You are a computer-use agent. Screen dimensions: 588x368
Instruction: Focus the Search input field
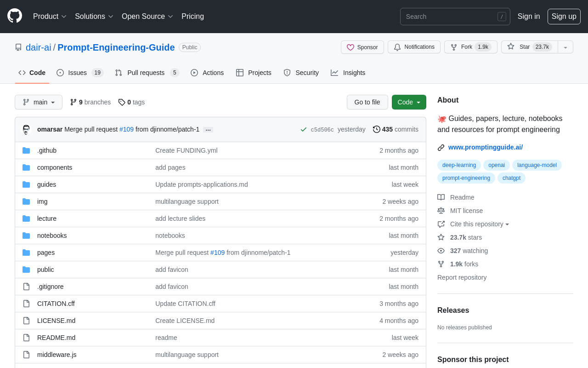[455, 17]
